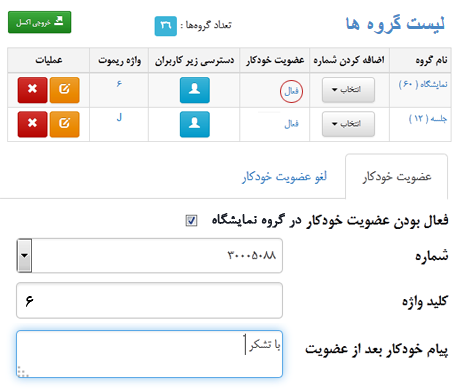Open sub-user access for نمایشگاه group
Screen dimensions: 459x391
195,90
